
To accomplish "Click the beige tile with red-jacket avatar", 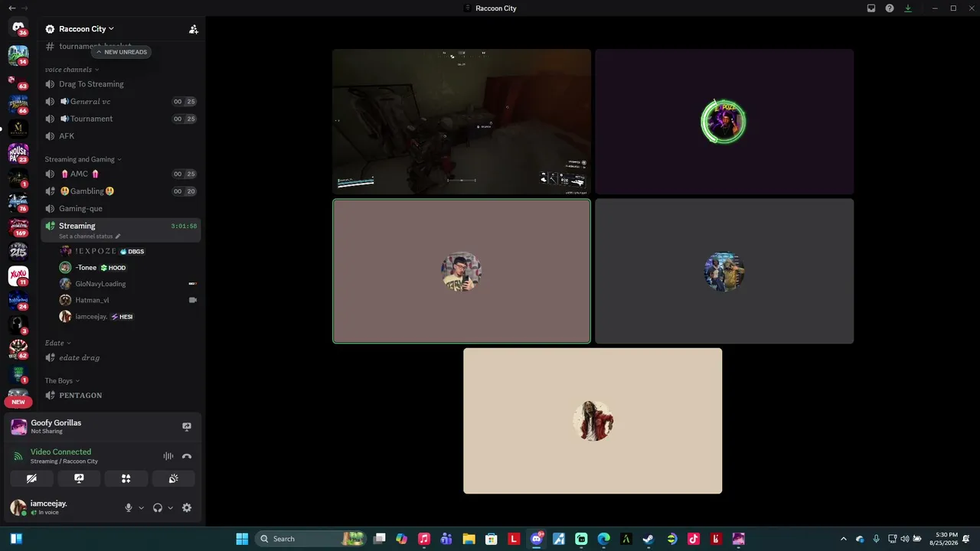I will (x=593, y=421).
